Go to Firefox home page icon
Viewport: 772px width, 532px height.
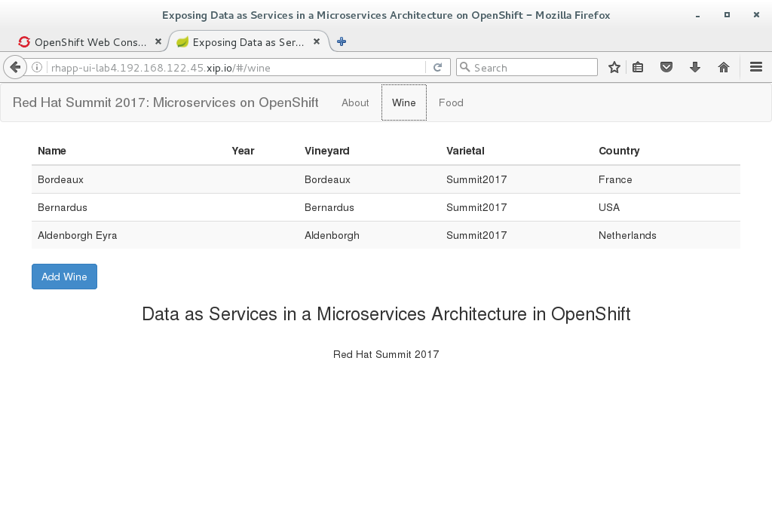(723, 67)
